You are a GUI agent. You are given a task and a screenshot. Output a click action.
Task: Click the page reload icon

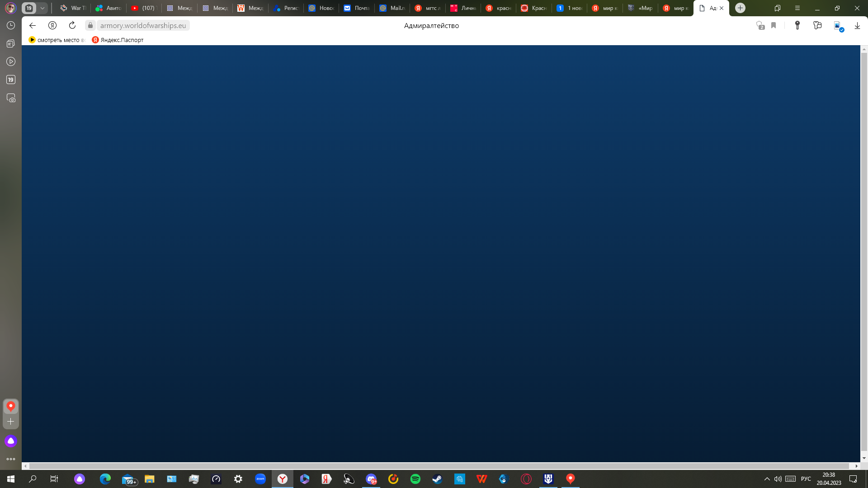pyautogui.click(x=72, y=25)
